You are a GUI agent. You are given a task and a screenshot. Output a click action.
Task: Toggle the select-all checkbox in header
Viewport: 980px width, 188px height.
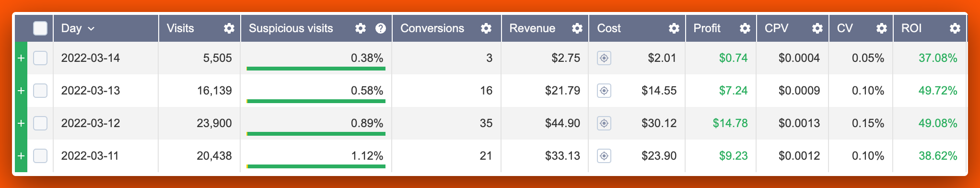[x=40, y=28]
